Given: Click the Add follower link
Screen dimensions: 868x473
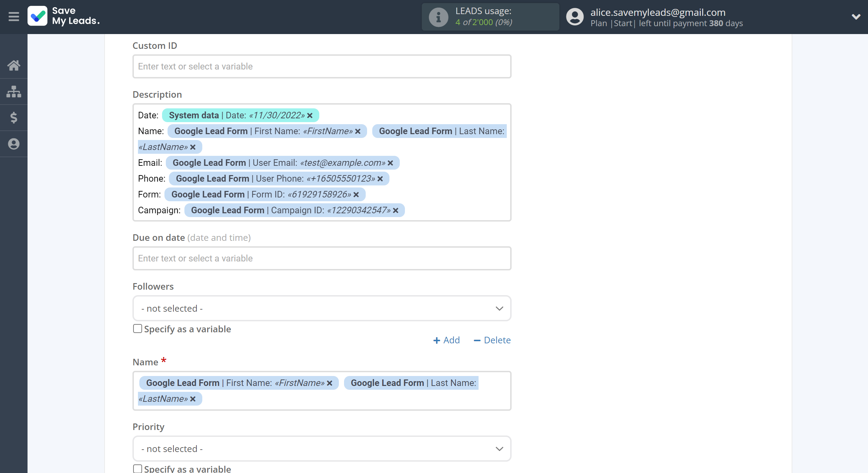Looking at the screenshot, I should coord(446,340).
